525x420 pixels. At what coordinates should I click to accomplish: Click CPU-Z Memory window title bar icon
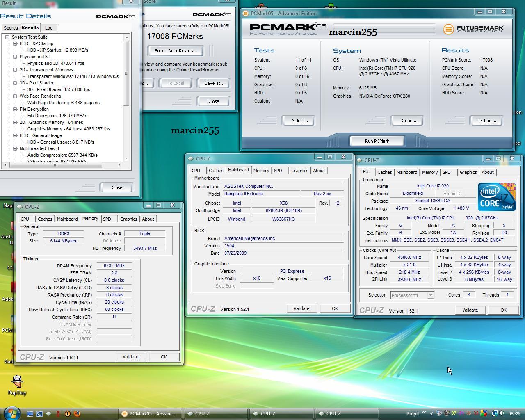20,207
